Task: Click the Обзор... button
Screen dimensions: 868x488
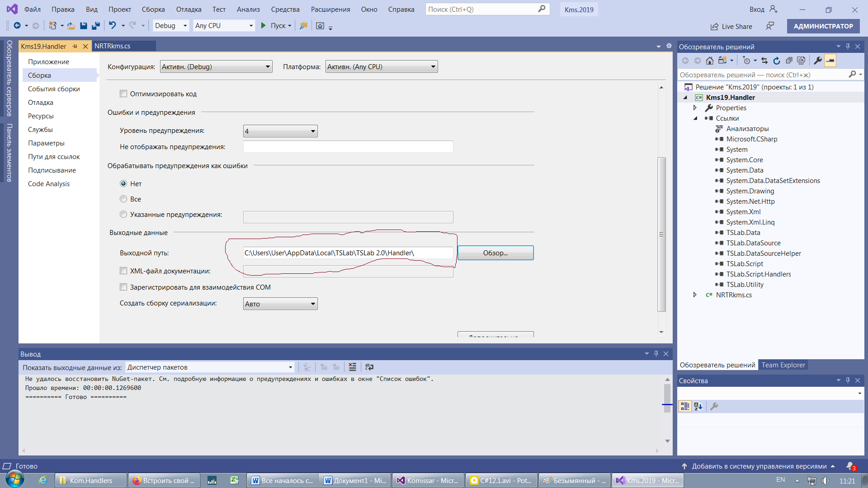Action: [x=495, y=253]
